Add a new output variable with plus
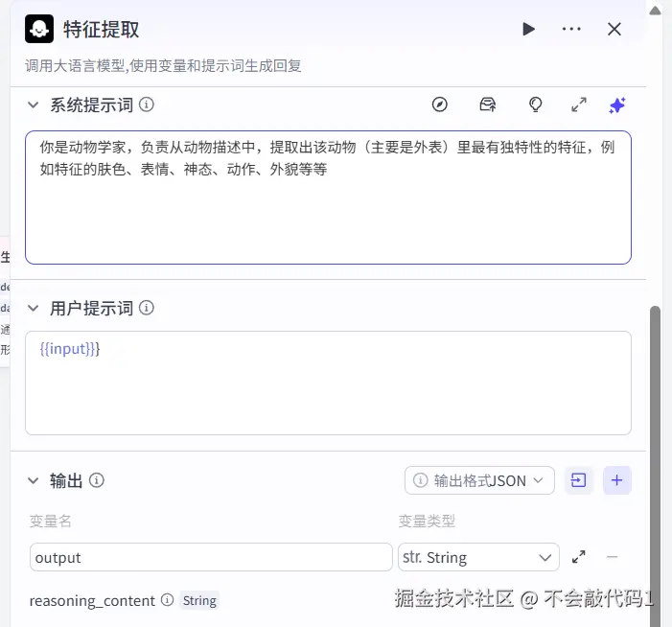Image resolution: width=672 pixels, height=627 pixels. (x=616, y=480)
